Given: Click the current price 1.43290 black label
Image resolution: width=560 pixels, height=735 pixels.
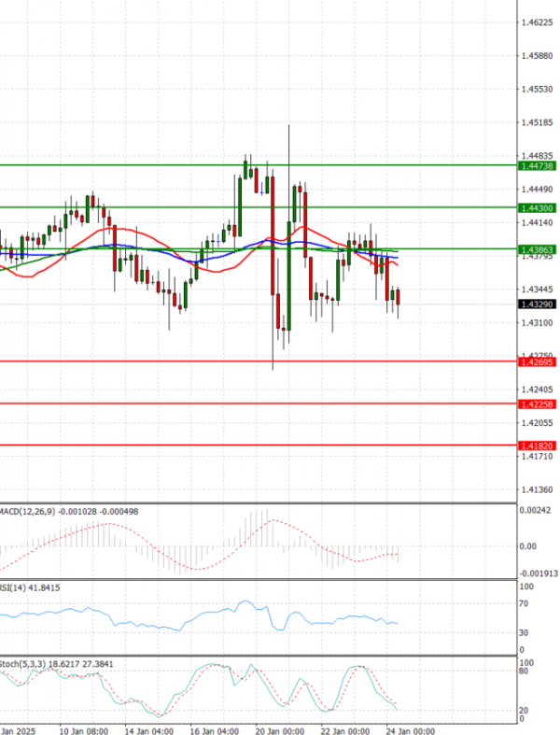Looking at the screenshot, I should 537,304.
